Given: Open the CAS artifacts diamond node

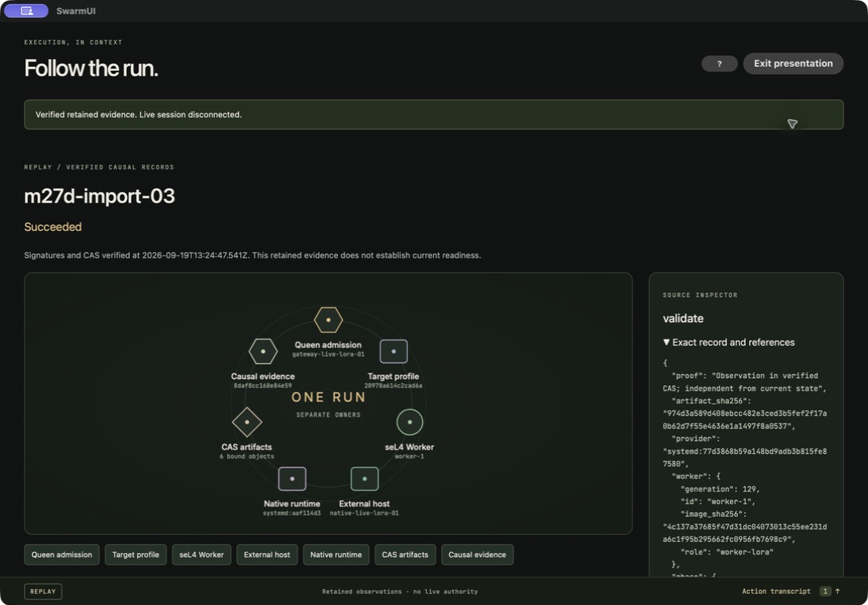Looking at the screenshot, I should coord(247,422).
